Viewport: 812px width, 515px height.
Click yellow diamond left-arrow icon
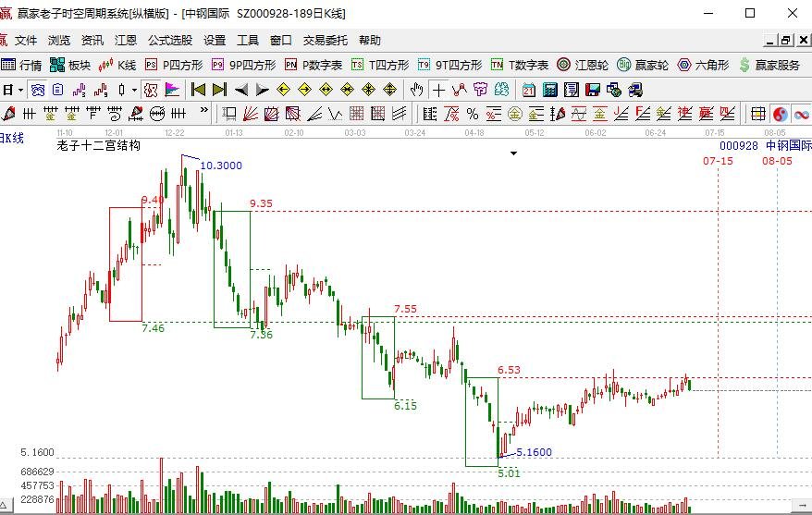click(x=283, y=90)
